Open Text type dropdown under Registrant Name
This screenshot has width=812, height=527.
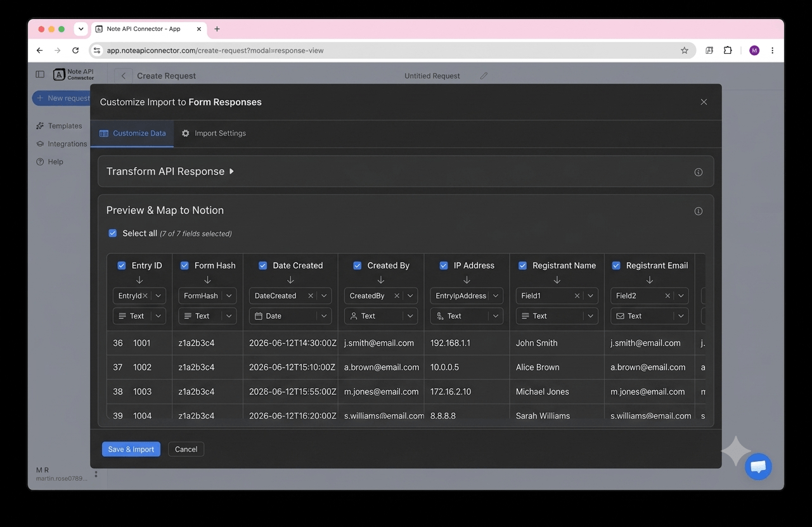pos(557,315)
